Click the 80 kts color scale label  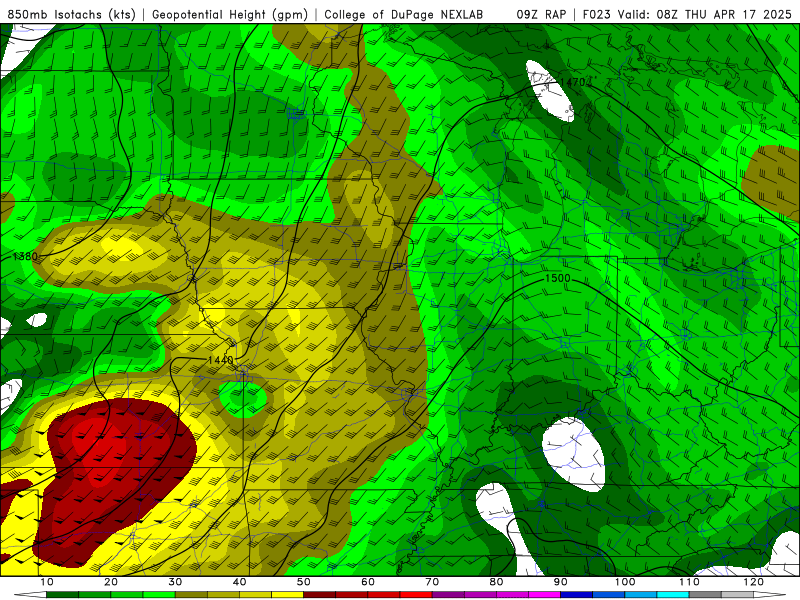click(496, 582)
